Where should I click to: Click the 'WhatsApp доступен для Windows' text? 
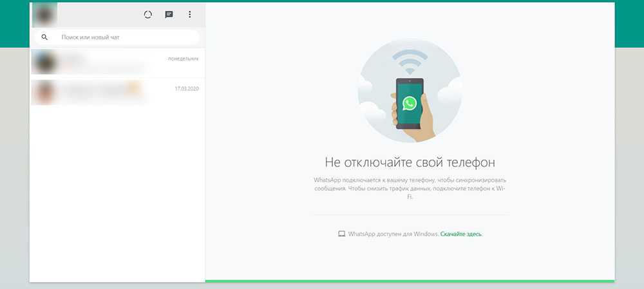coord(393,234)
